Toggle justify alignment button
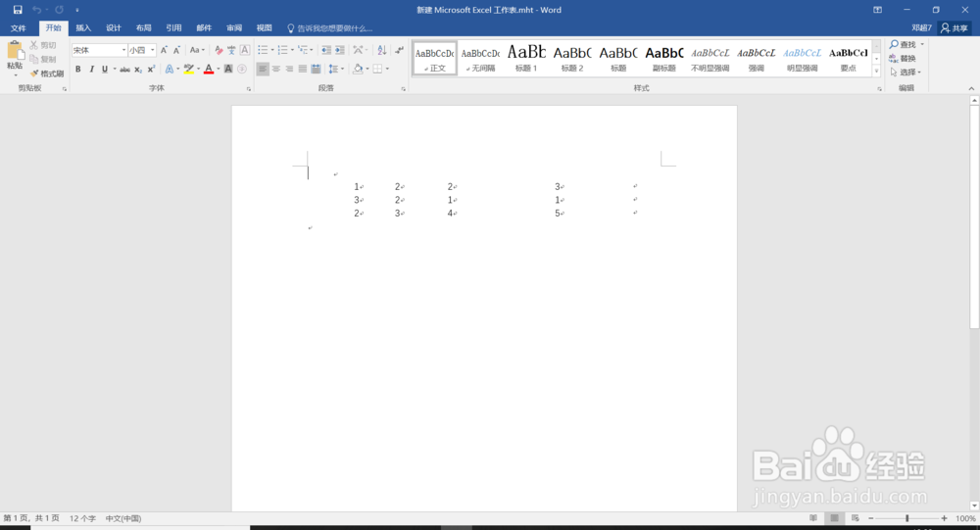 [x=303, y=70]
